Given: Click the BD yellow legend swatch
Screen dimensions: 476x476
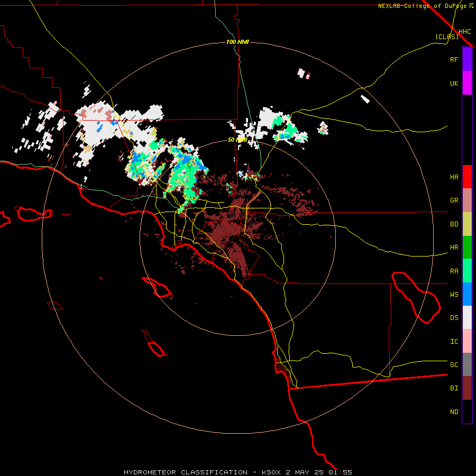Looking at the screenshot, I should (467, 224).
